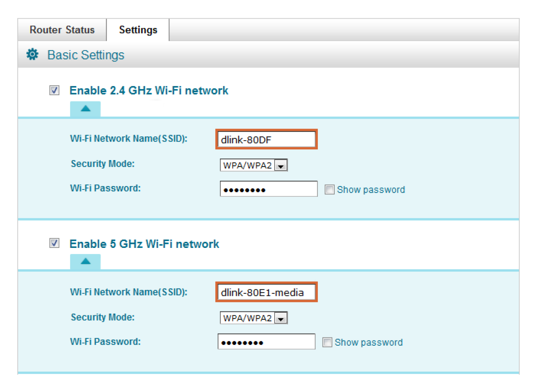Click the Enable 5 GHz Wi-Fi network label
Viewport: 537px width, 392px height.
click(144, 244)
